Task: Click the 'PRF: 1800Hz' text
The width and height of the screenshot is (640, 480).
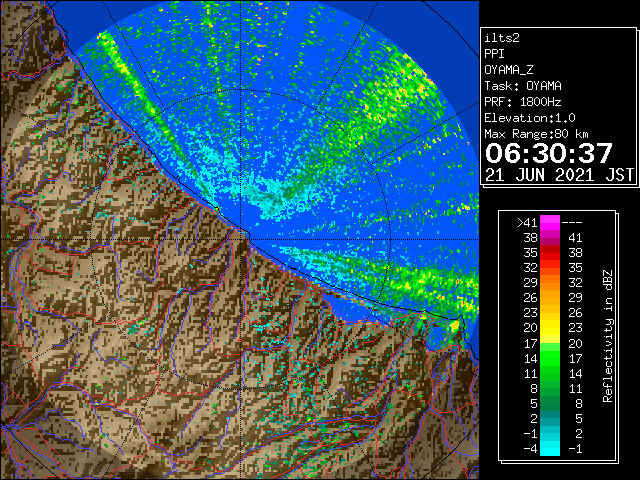Action: point(523,102)
